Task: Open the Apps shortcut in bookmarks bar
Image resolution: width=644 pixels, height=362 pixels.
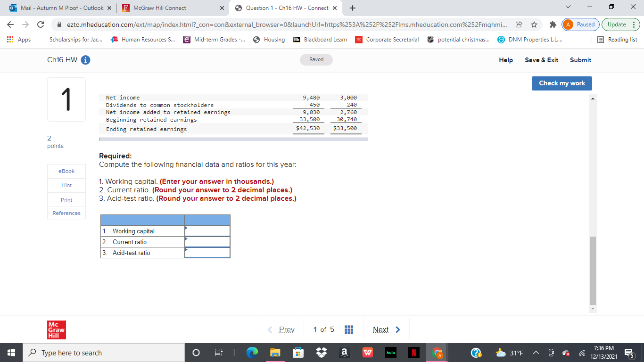Action: pos(18,40)
